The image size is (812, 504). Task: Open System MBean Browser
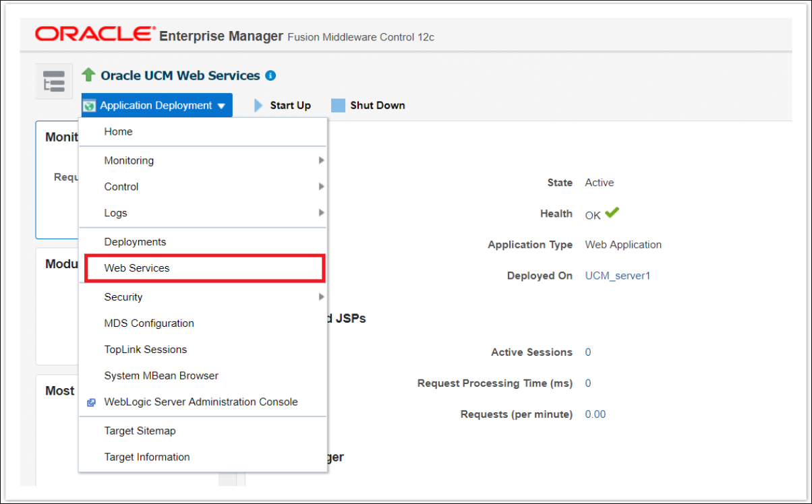tap(203, 376)
